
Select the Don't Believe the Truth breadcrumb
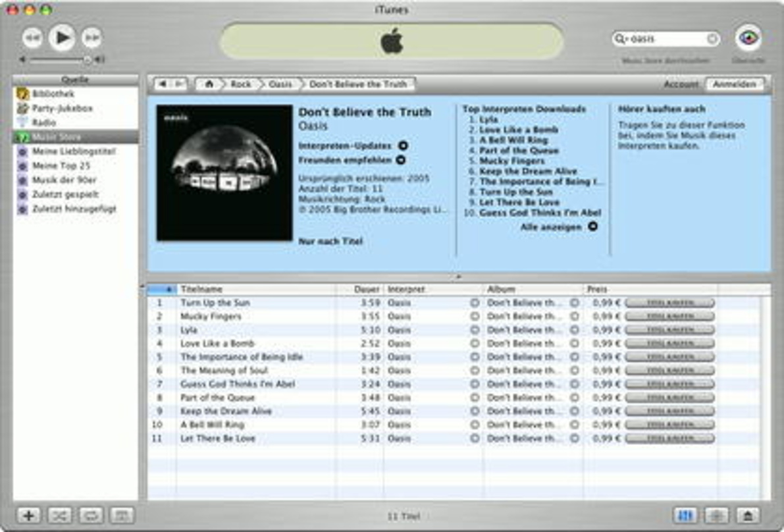click(x=358, y=84)
